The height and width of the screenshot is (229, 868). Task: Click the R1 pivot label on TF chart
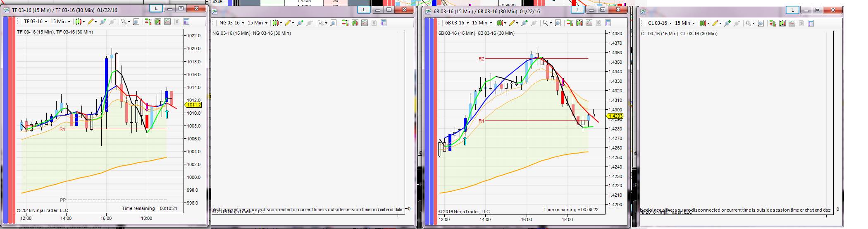point(62,129)
